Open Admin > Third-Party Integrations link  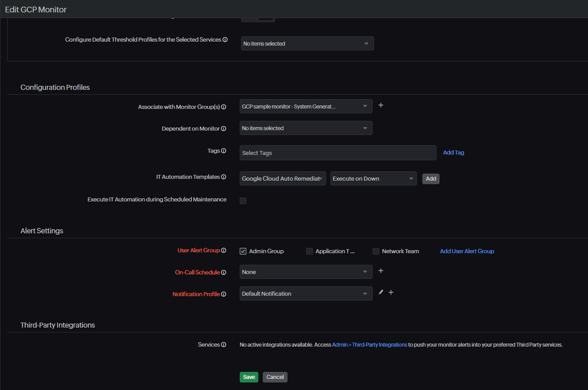(x=370, y=345)
